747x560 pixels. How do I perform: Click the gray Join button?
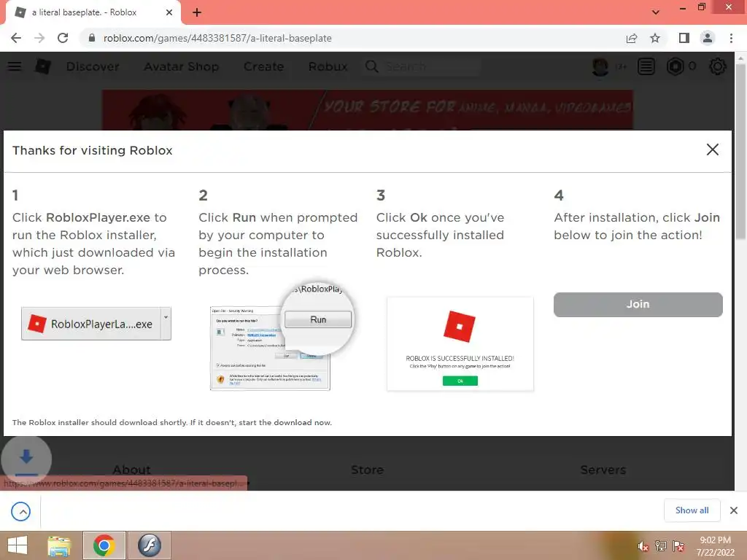[638, 304]
